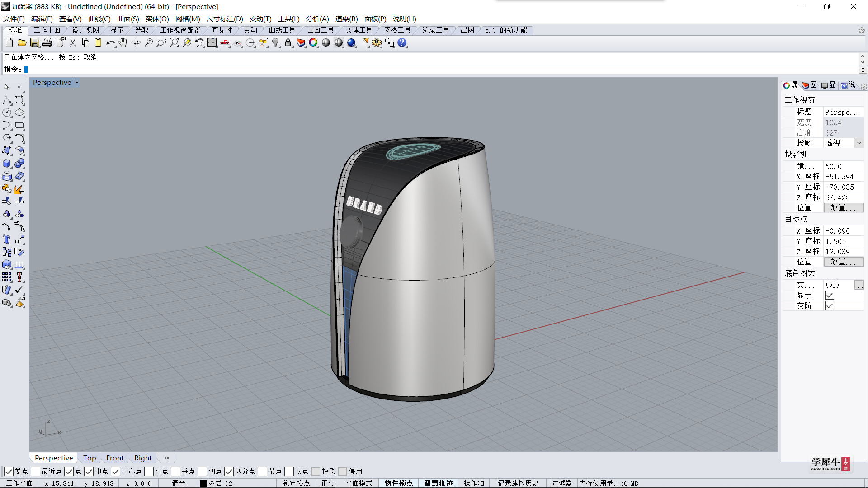Toggle 正交 ortho in status bar
Viewport: 868px width, 488px height.
point(328,483)
